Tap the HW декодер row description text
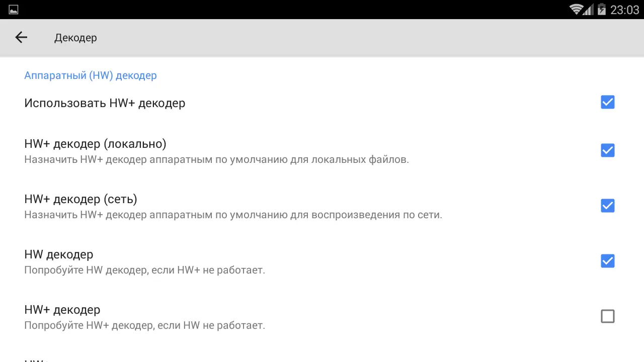Viewport: 644px width, 362px height. (x=144, y=270)
